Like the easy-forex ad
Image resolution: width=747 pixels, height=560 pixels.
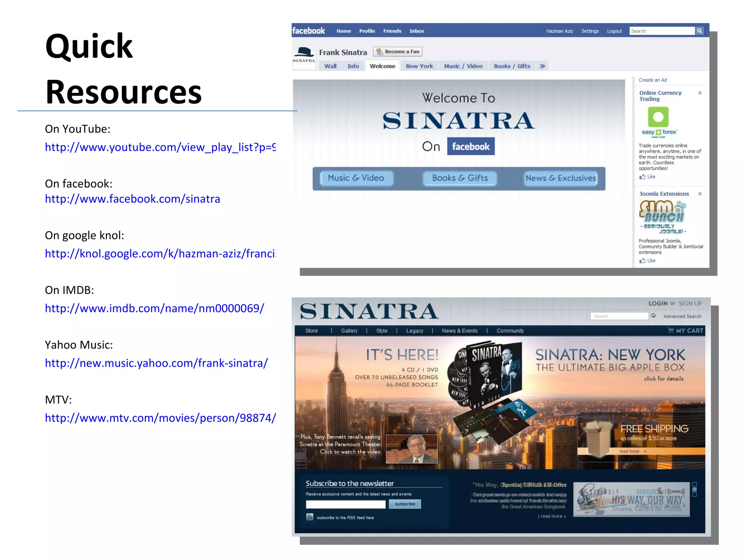pyautogui.click(x=647, y=177)
